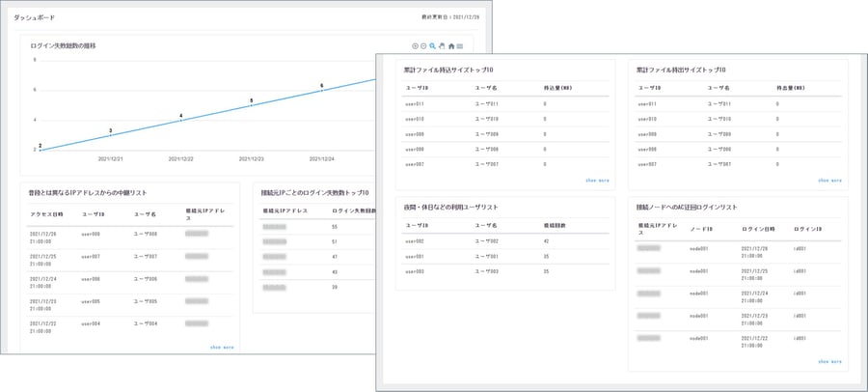The width and height of the screenshot is (868, 392).
Task: Click ユーザ002 name cell
Action: 487,241
